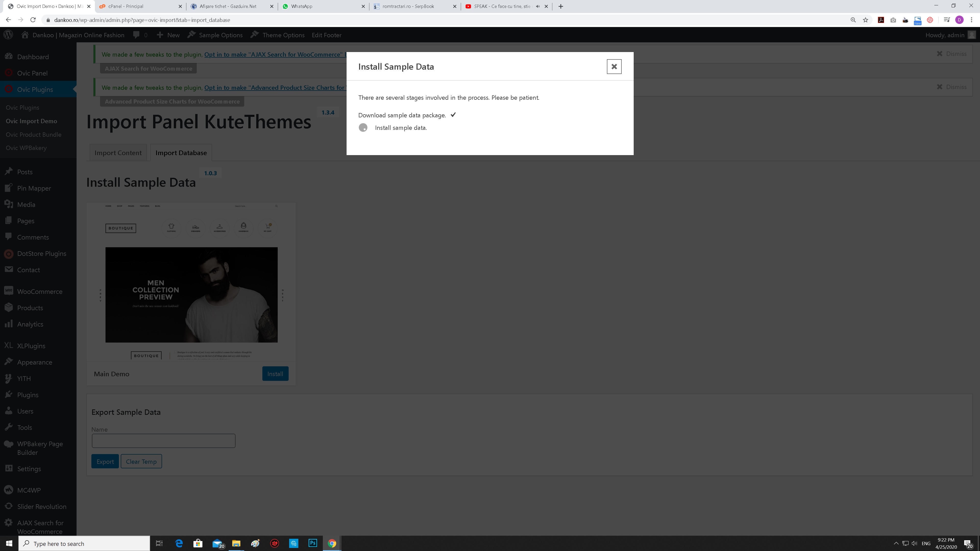
Task: Open WPBakery Page Builder in sidebar
Action: click(38, 448)
